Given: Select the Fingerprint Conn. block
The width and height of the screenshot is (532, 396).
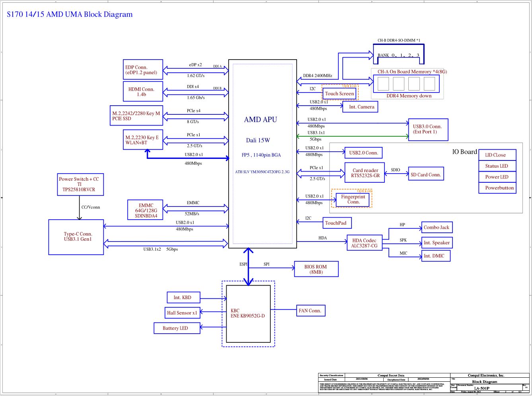Looking at the screenshot, I should point(352,199).
